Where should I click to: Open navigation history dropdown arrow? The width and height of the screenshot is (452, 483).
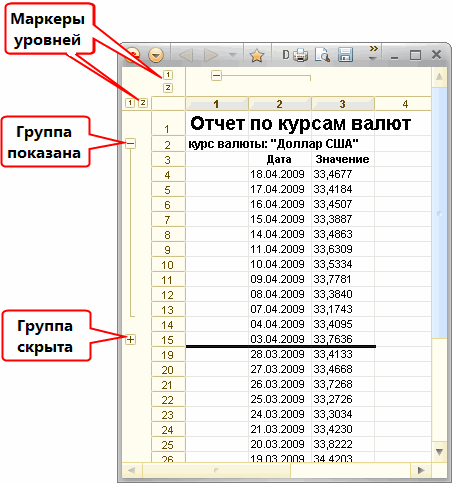(x=233, y=55)
